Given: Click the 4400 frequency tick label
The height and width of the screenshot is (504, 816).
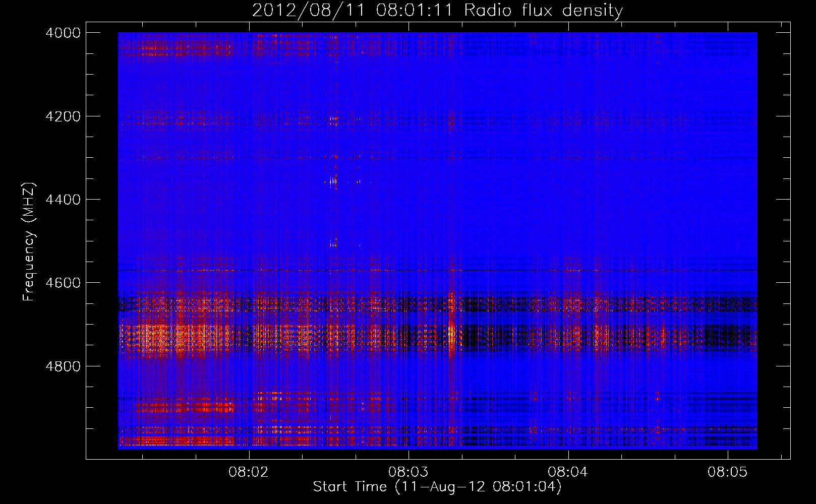Looking at the screenshot, I should pos(63,200).
